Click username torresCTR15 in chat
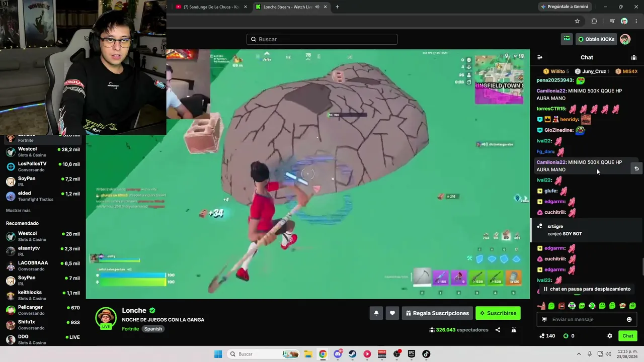This screenshot has width=644, height=362. point(551,109)
